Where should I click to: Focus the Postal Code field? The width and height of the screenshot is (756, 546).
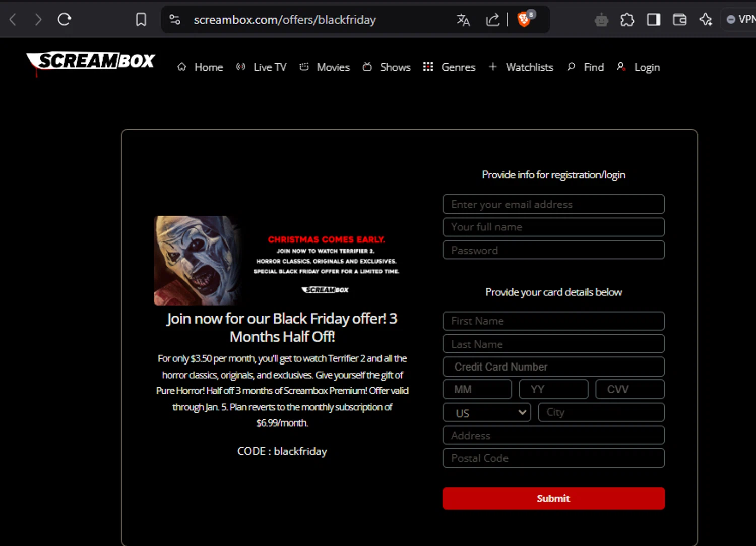553,458
